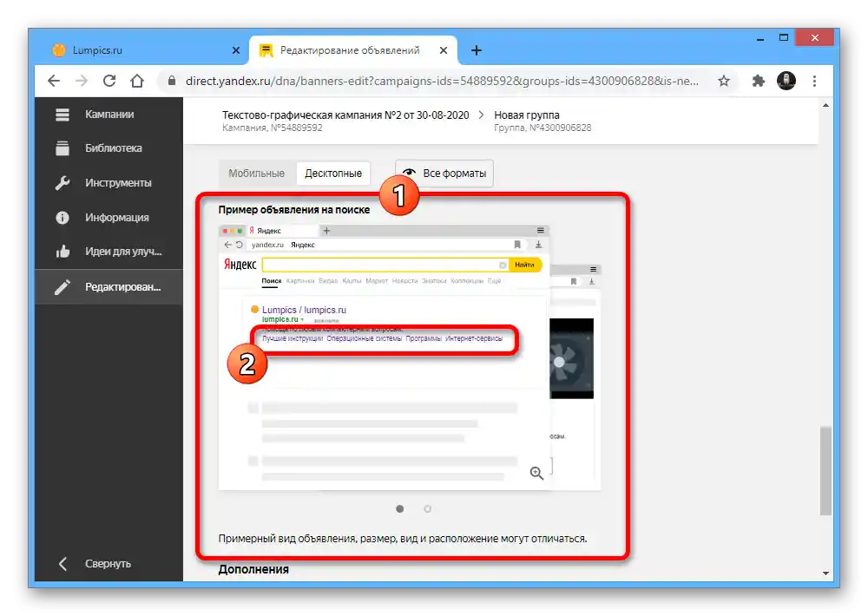Reload the page with the refresh icon
868x616 pixels.
click(109, 82)
